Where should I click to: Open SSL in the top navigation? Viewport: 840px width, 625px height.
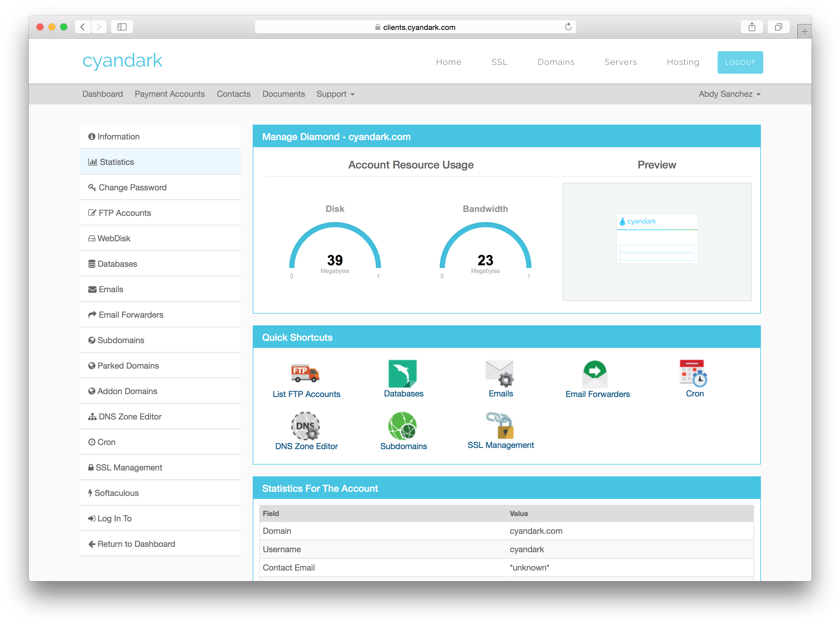click(x=499, y=62)
